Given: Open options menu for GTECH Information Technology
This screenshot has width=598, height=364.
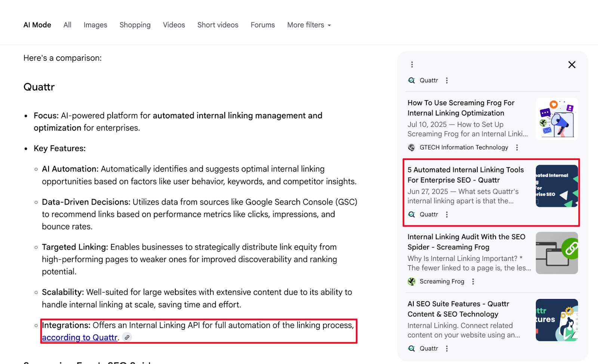Looking at the screenshot, I should (x=517, y=147).
